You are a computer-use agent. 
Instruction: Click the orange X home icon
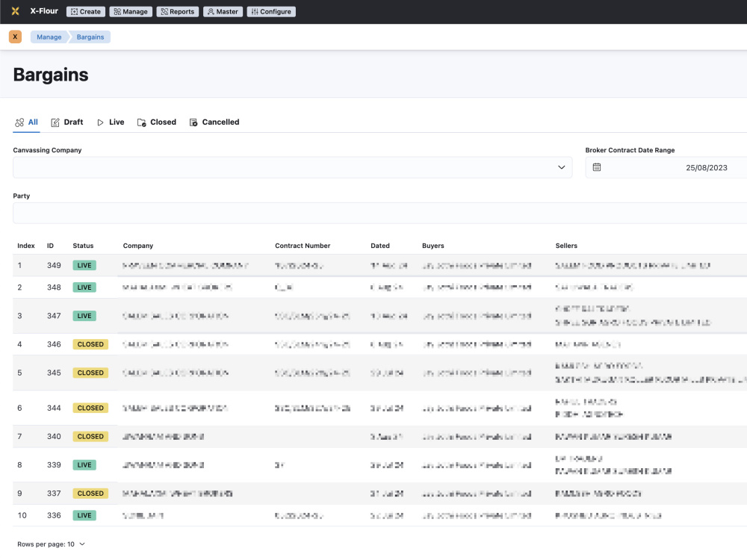pyautogui.click(x=15, y=37)
